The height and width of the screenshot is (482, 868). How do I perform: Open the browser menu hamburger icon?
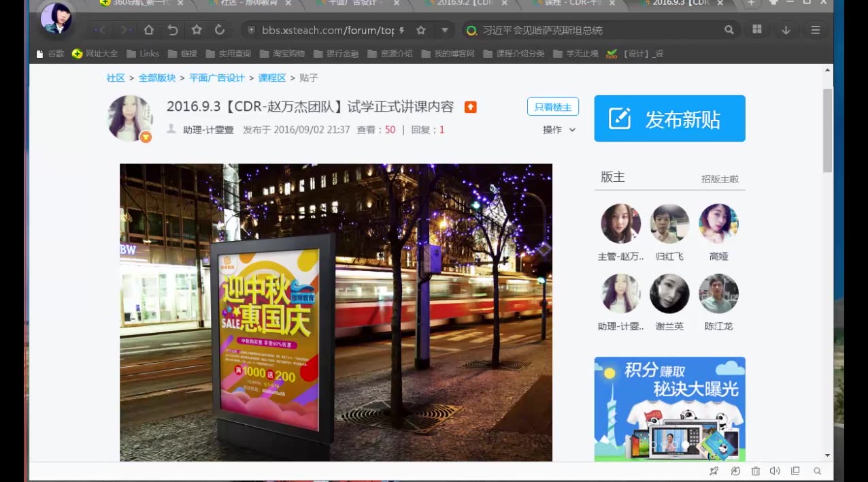click(x=815, y=30)
